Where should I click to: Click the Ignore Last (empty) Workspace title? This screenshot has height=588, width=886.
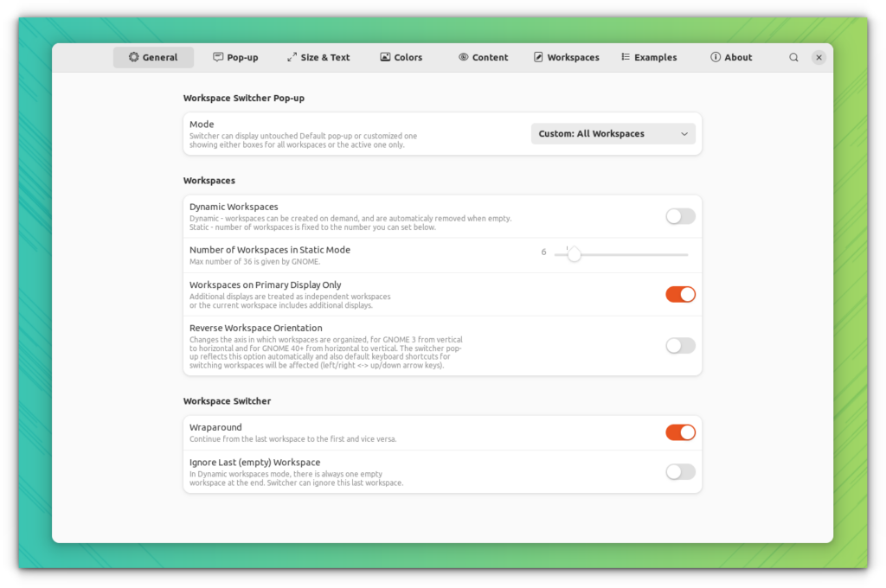point(255,463)
